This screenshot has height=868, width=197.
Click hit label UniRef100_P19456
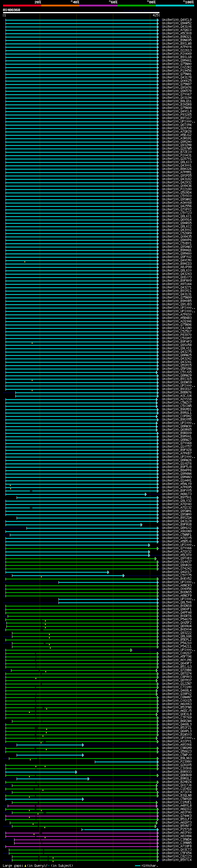coord(176,71)
